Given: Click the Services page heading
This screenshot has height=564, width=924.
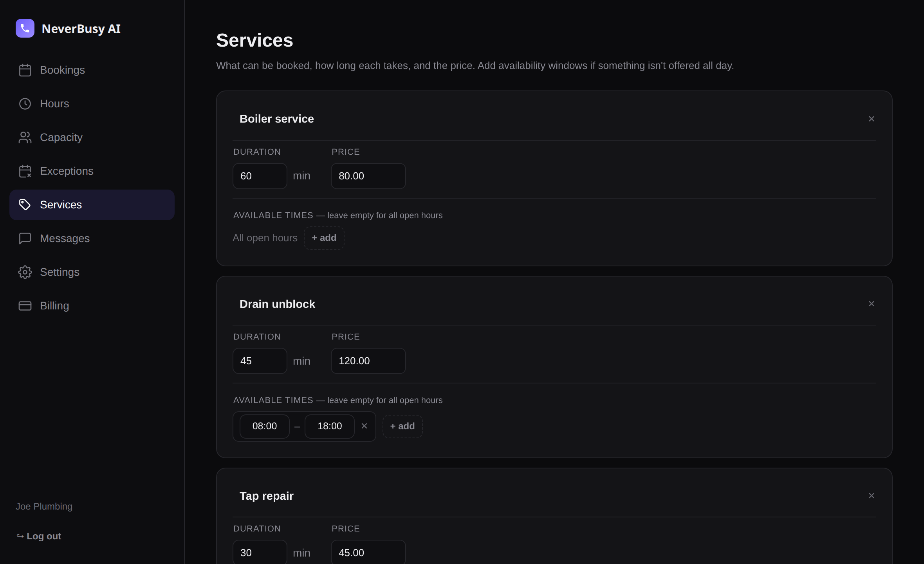Looking at the screenshot, I should [x=254, y=40].
